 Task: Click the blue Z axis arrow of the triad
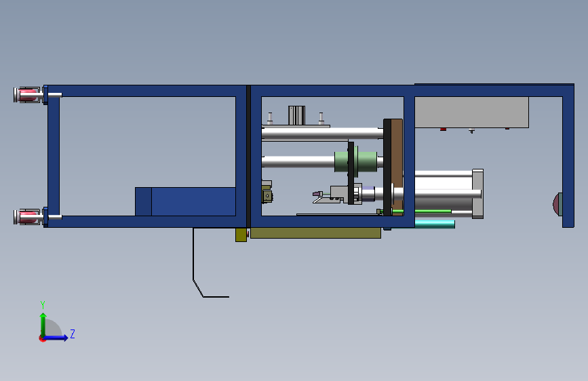tap(56, 338)
